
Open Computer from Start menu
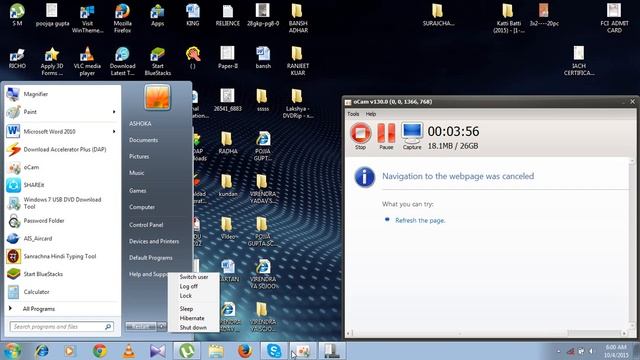[x=142, y=207]
